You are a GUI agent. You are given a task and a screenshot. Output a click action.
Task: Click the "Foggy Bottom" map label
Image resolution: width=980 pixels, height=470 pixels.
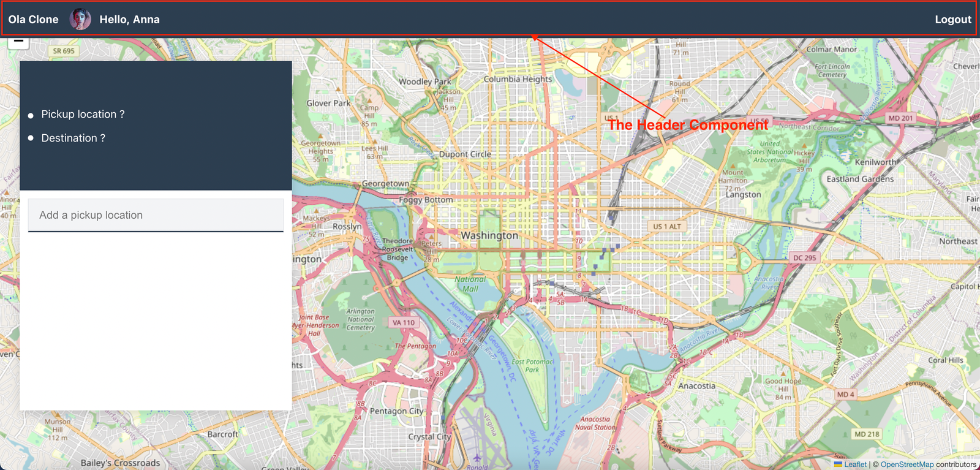[426, 200]
